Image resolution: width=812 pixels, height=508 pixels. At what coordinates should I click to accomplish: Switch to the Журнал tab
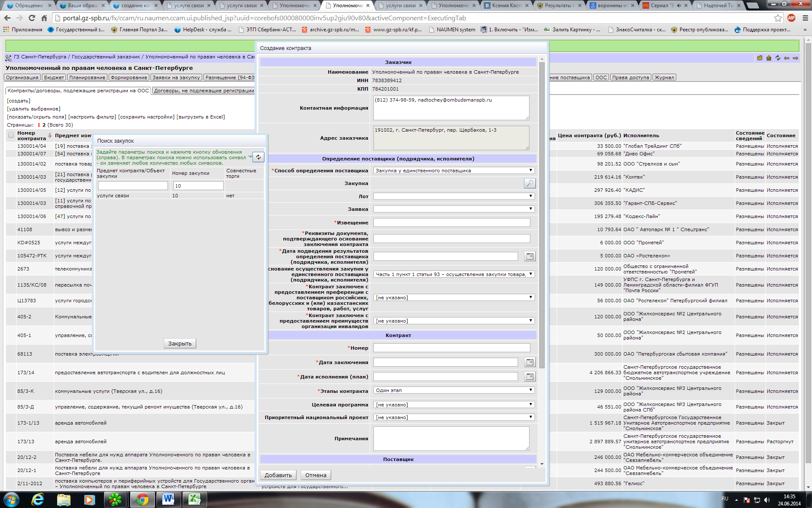click(x=664, y=77)
